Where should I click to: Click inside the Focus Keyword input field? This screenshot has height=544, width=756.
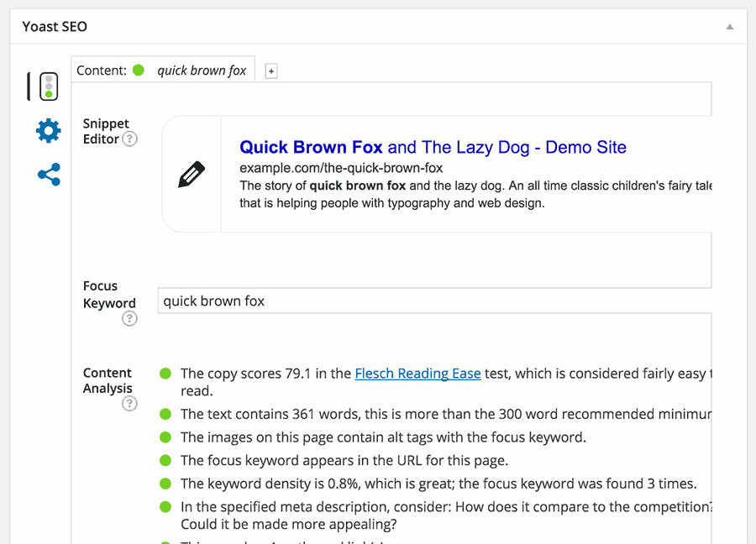coord(336,300)
